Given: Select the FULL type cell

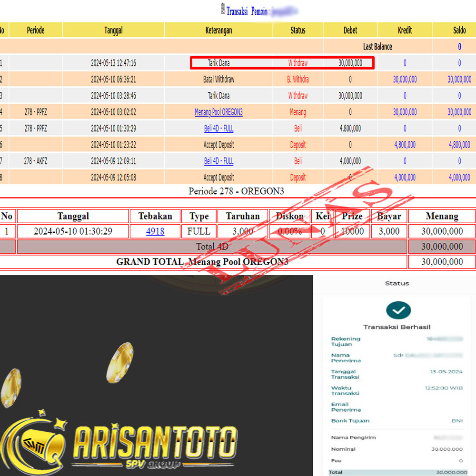Looking at the screenshot, I should point(199,231).
